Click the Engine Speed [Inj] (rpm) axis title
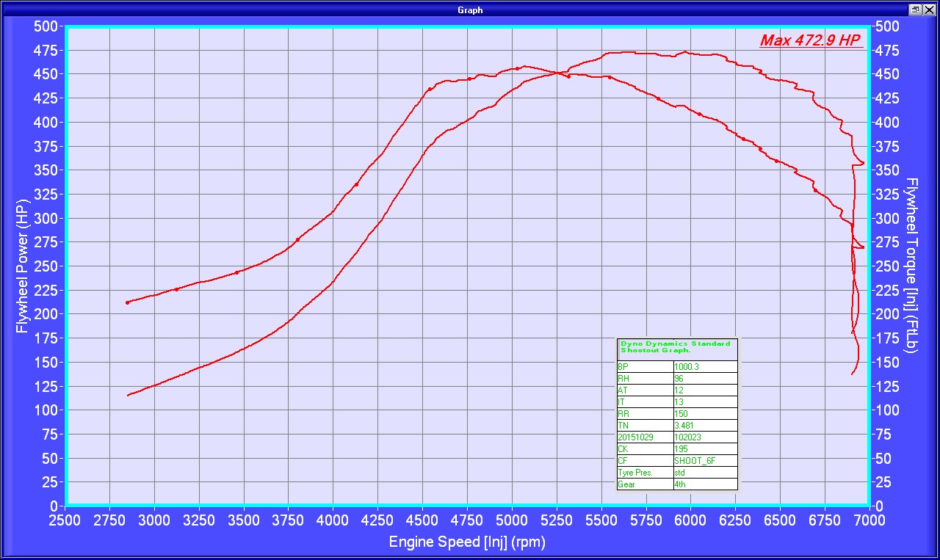Screen dimensions: 940x560 (467, 543)
